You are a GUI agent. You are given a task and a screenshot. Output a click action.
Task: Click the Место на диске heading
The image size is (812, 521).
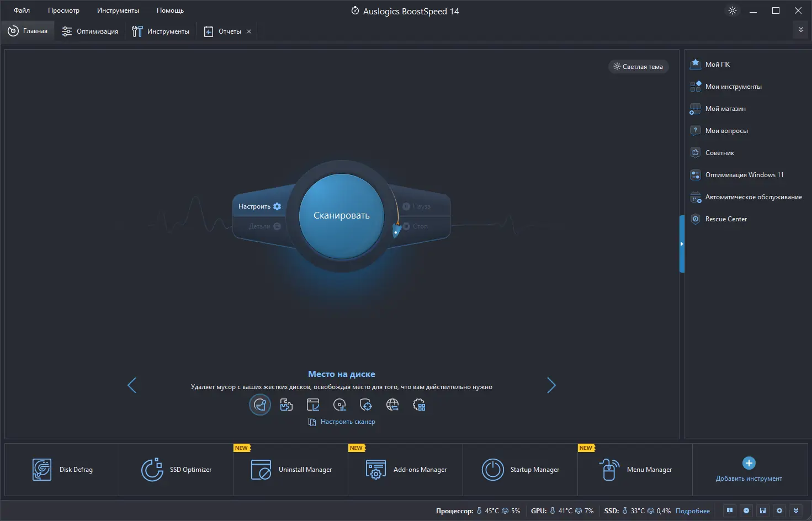point(342,374)
